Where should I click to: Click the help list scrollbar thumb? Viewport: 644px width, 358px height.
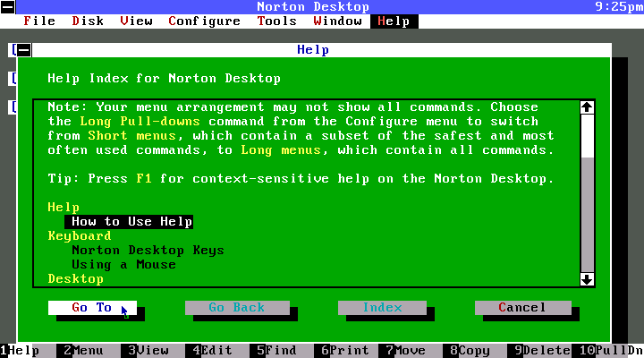point(587,136)
